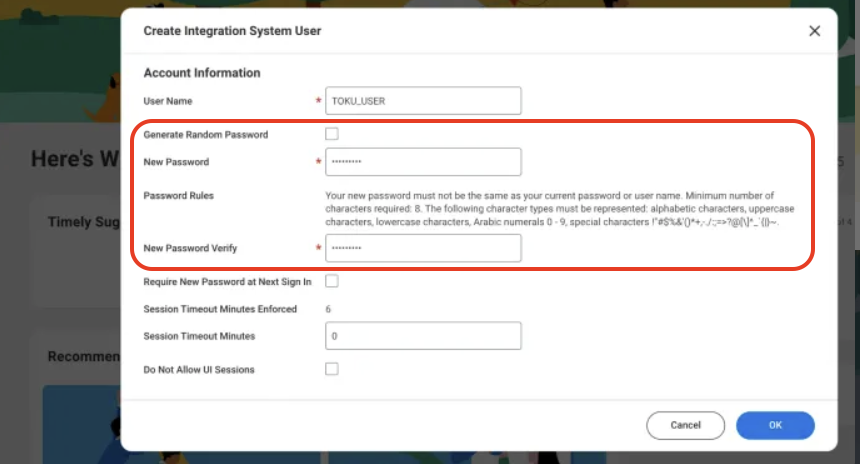Click the Cancel button
Screen dimensions: 860x464
pos(685,425)
